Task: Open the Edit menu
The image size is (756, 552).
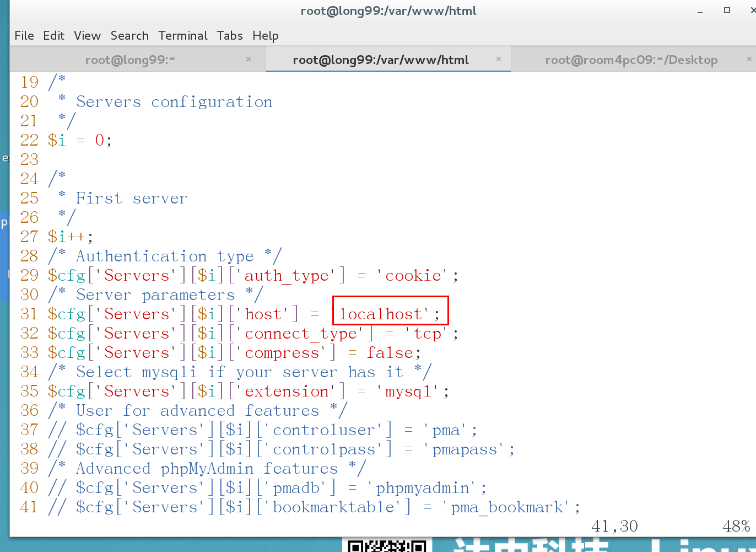Action: [x=53, y=35]
